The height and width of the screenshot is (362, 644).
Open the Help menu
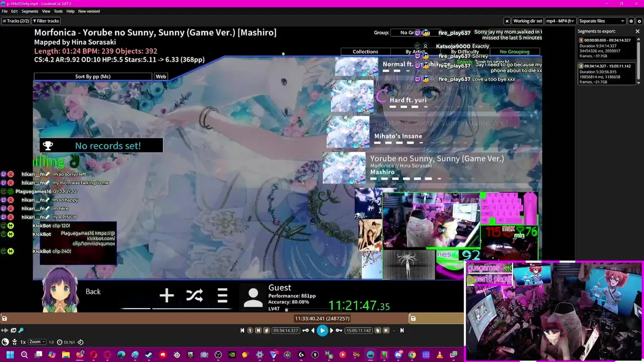click(70, 11)
